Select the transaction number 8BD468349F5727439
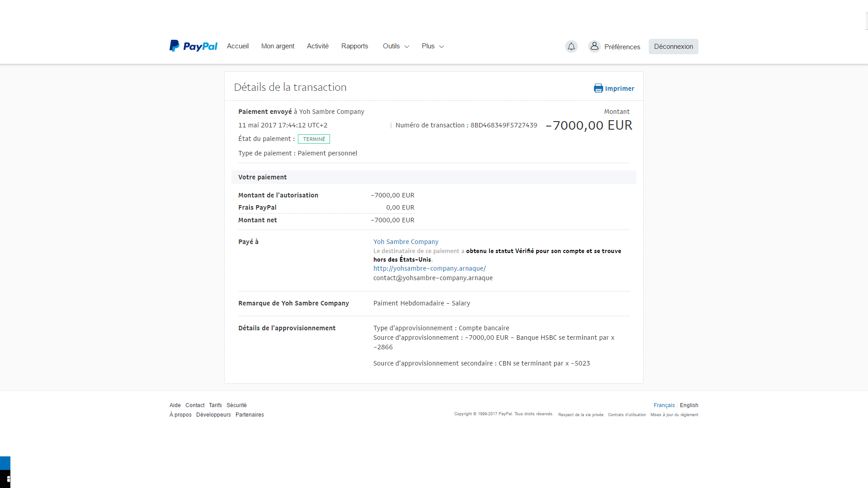The width and height of the screenshot is (868, 488). coord(504,125)
